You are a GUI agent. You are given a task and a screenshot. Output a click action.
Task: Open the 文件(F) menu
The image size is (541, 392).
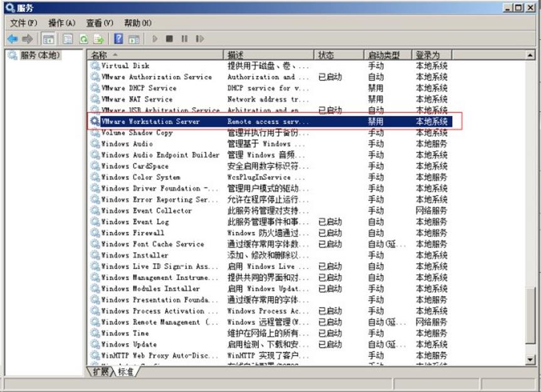[24, 23]
